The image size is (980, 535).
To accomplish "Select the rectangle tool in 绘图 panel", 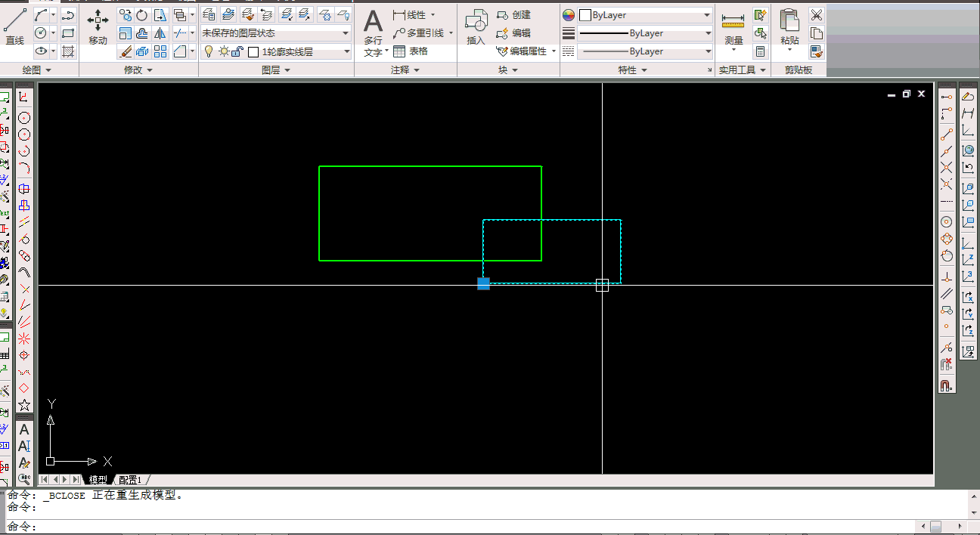I will 68,33.
